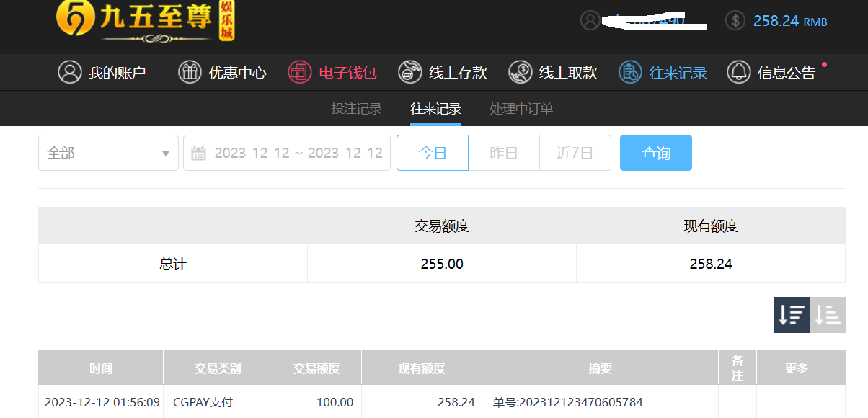Screen dimensions: 868x418
Task: Click 交易额度 column header in records table
Action: [x=316, y=368]
